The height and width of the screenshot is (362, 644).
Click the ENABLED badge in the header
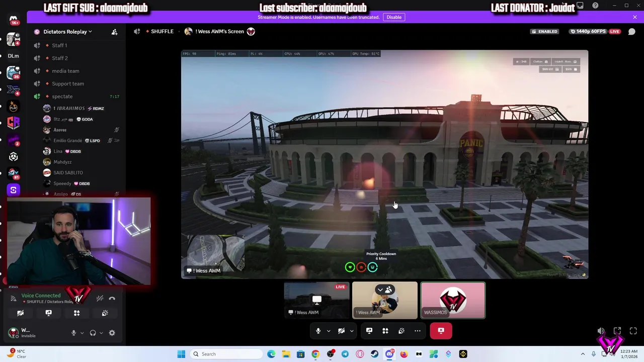coord(545,31)
